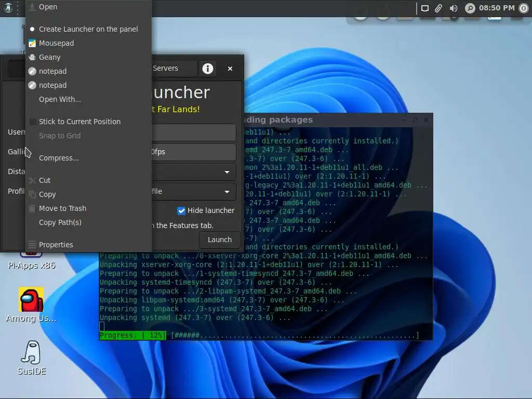Open the search magnifier in the panel
This screenshot has height=399, width=532.
[x=470, y=8]
